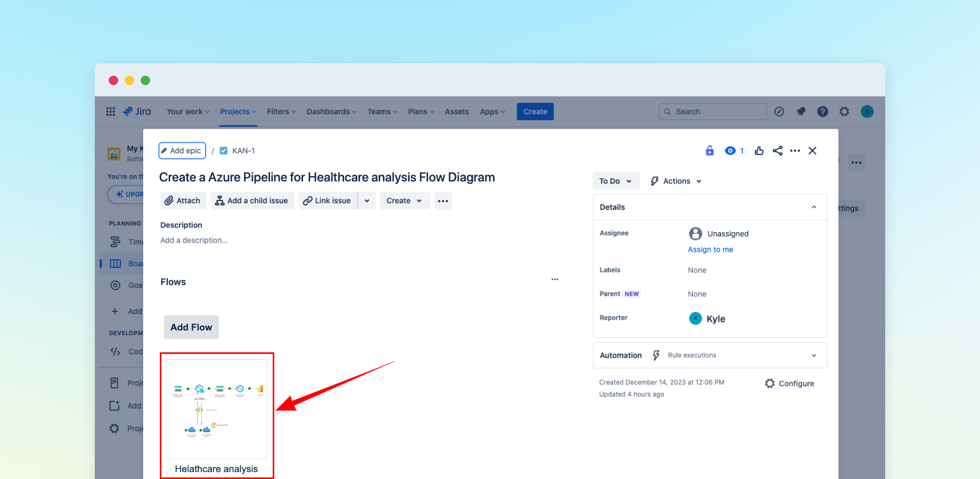Collapse the Details panel
This screenshot has height=479, width=980.
click(x=814, y=207)
